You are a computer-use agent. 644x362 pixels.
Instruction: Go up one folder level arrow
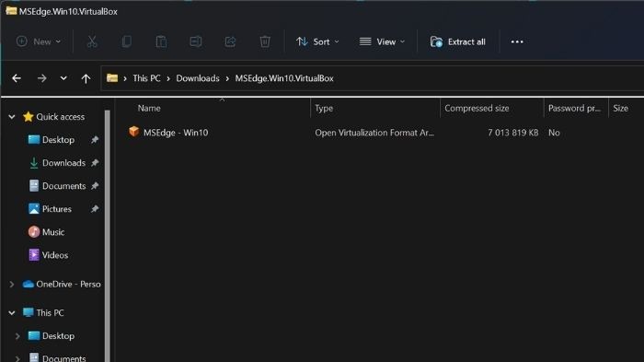click(86, 78)
